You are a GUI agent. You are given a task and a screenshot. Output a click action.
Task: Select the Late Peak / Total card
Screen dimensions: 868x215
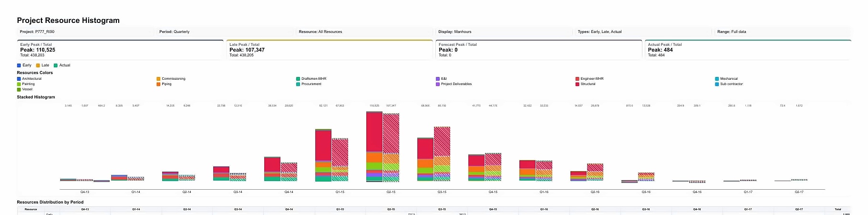pyautogui.click(x=330, y=50)
